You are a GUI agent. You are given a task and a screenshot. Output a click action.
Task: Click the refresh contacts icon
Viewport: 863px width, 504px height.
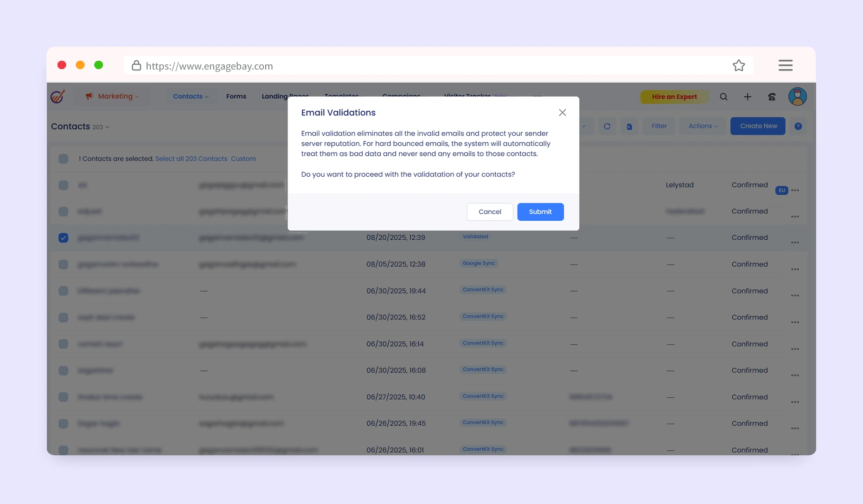tap(607, 126)
